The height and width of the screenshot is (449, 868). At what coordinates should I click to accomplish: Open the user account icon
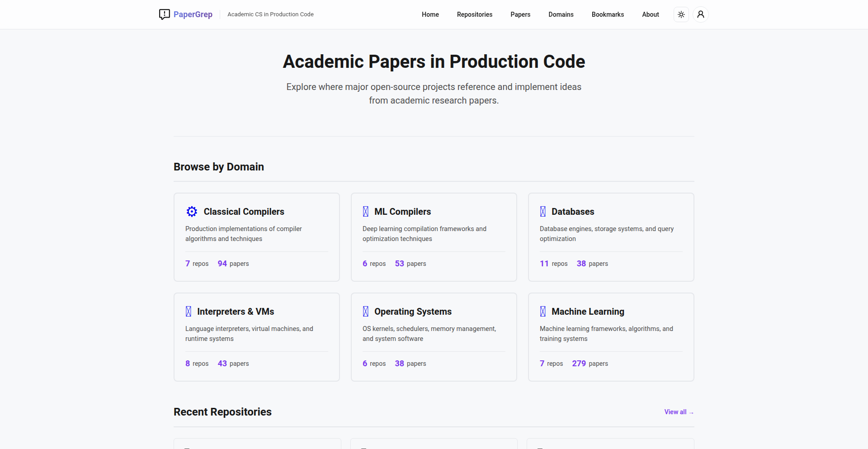(701, 14)
